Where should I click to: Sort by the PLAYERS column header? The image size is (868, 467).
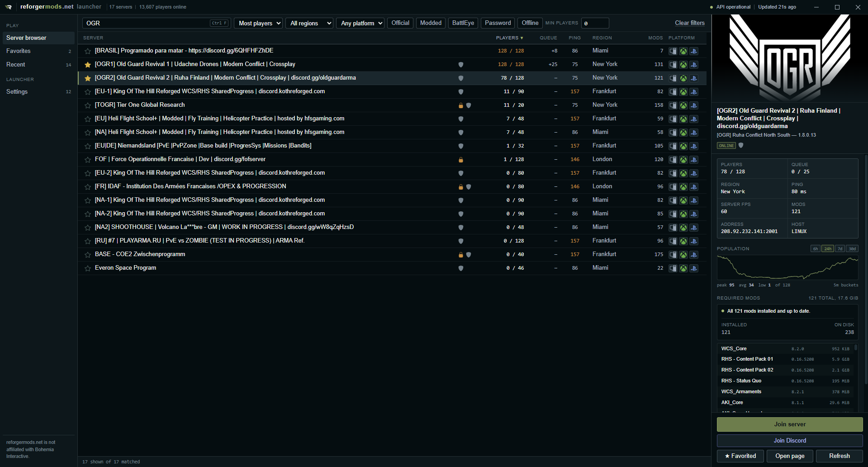pyautogui.click(x=510, y=38)
